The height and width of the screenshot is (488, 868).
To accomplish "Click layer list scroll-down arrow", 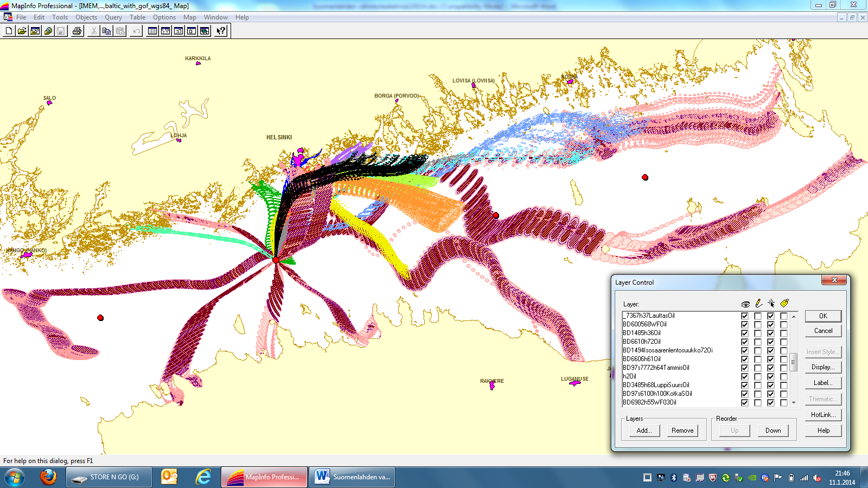I will [x=794, y=402].
